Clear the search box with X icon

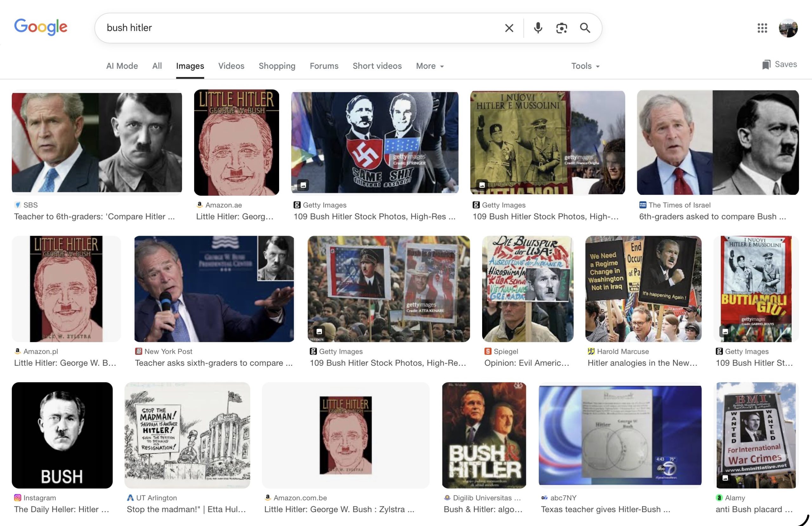509,28
